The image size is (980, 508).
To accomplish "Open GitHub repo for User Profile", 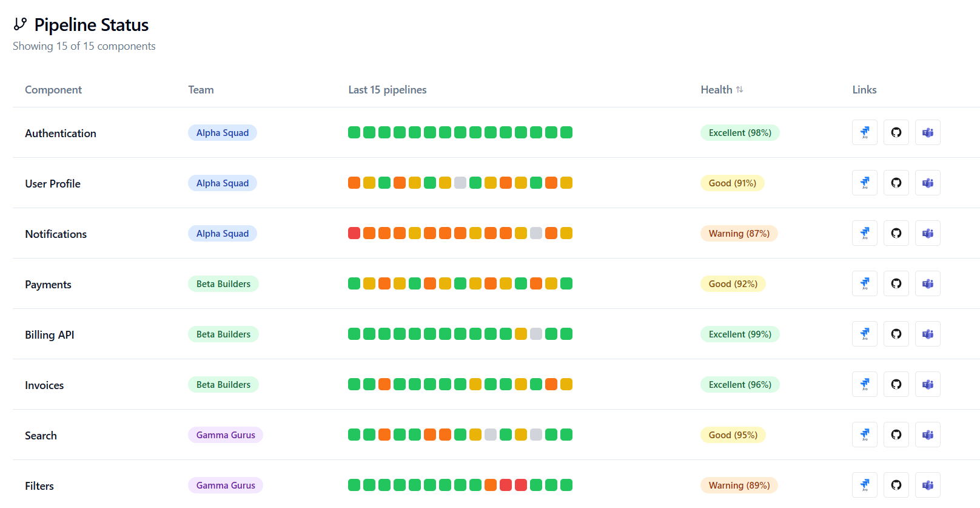I will (x=896, y=183).
